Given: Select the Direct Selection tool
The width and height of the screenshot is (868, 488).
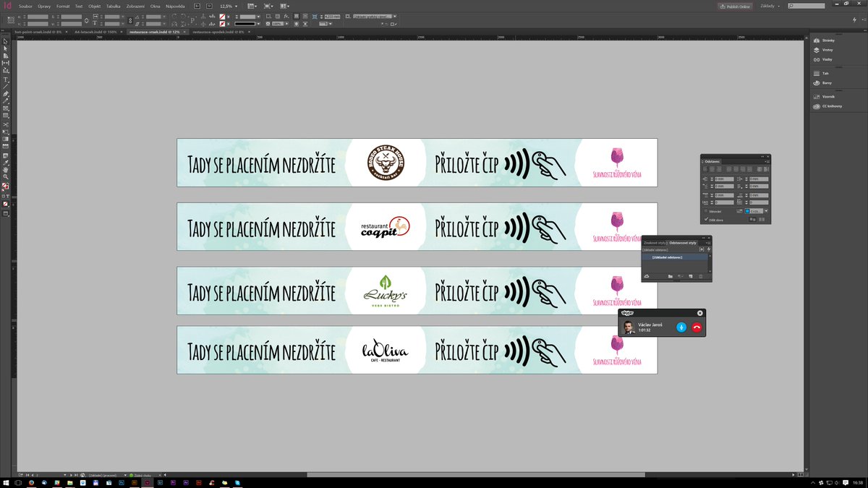Looking at the screenshot, I should pyautogui.click(x=5, y=48).
